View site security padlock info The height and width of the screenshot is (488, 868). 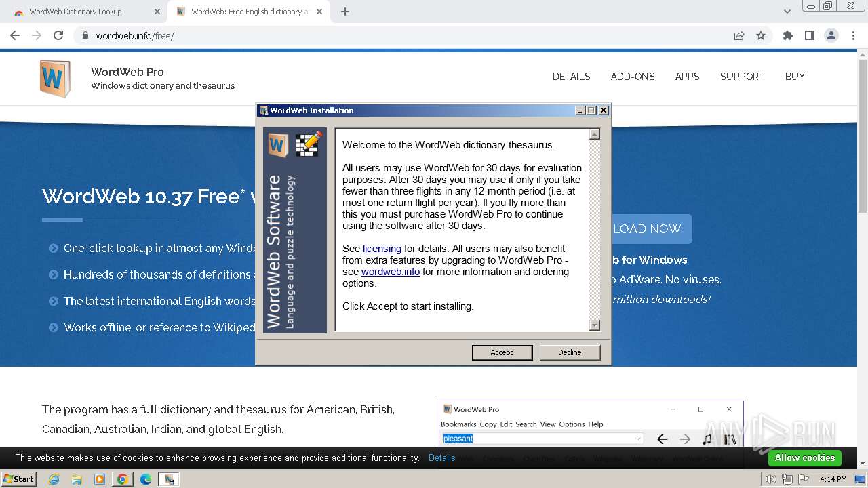click(85, 35)
